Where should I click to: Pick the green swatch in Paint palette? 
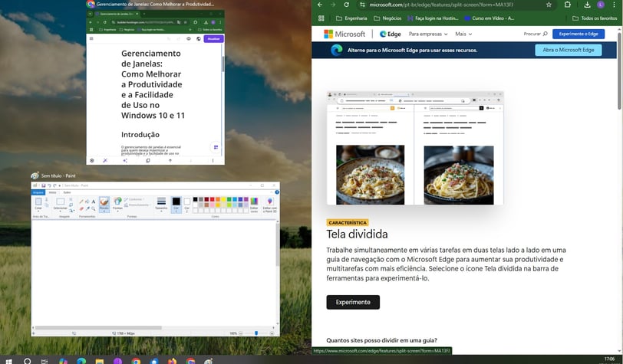pyautogui.click(x=229, y=199)
